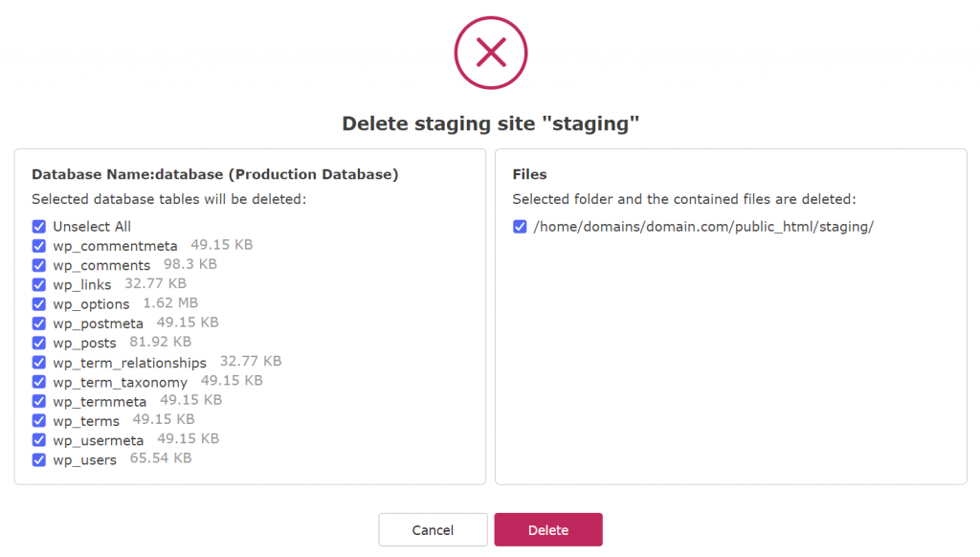Viewport: 980px width, 557px height.
Task: Uncheck the wp_termmeta table
Action: click(38, 401)
